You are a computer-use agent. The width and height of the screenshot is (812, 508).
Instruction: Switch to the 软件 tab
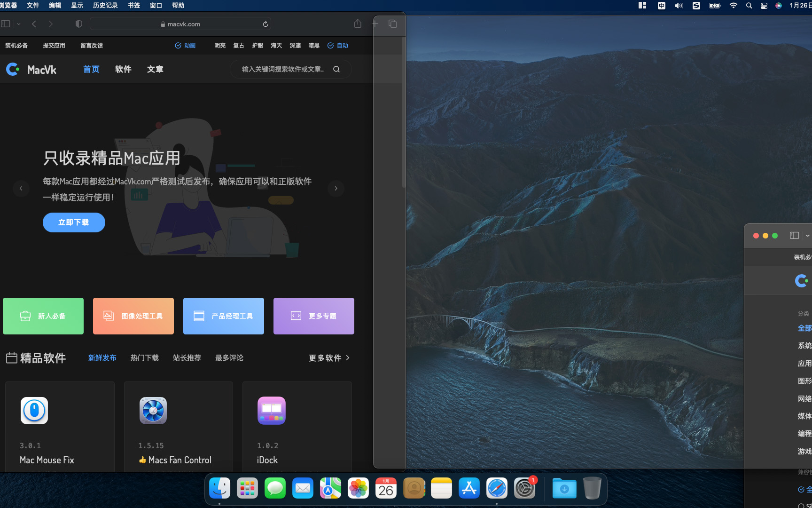click(123, 69)
